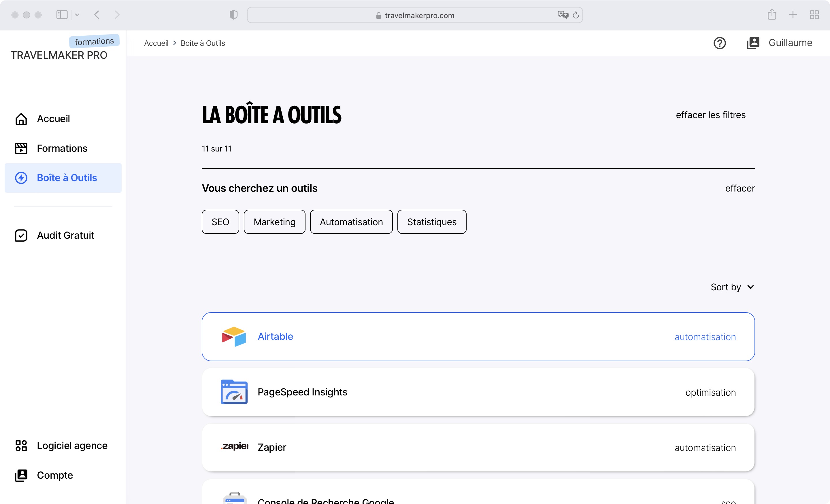This screenshot has height=504, width=830.
Task: Click effacer les filtres link
Action: point(711,115)
